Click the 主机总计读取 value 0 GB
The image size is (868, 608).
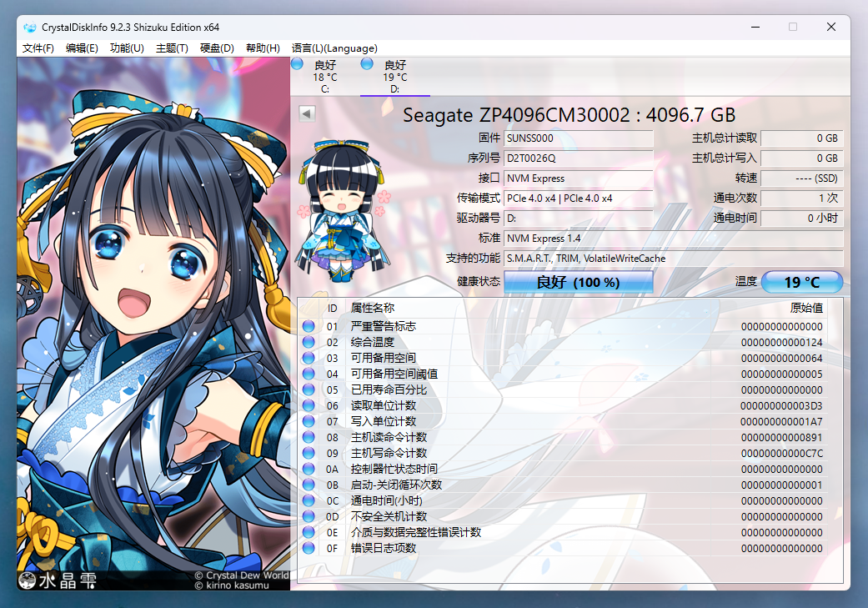click(801, 138)
